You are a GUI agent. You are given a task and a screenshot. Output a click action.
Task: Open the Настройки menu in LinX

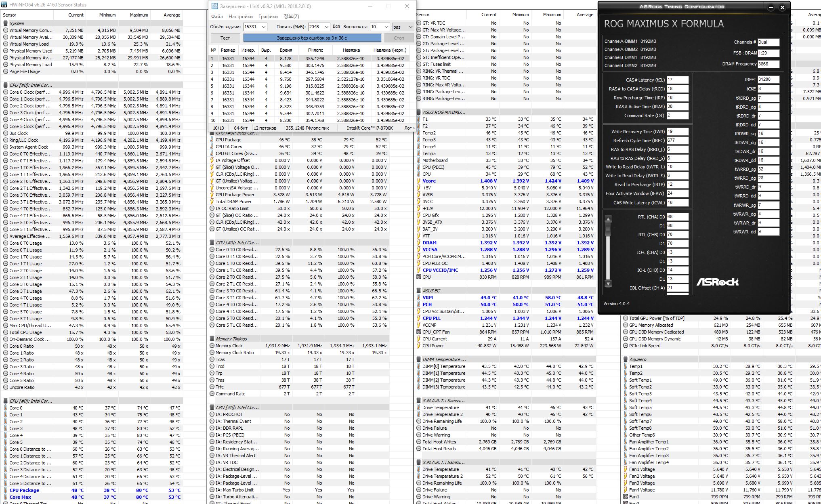[x=240, y=17]
